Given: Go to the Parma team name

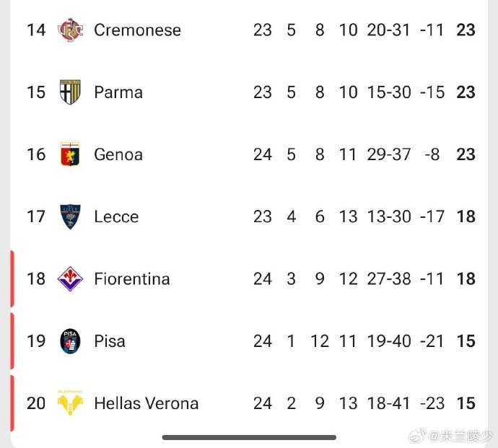Looking at the screenshot, I should pyautogui.click(x=118, y=92).
